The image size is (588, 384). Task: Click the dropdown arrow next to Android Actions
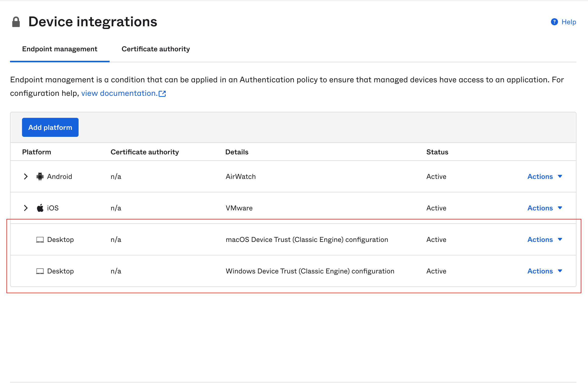(560, 176)
